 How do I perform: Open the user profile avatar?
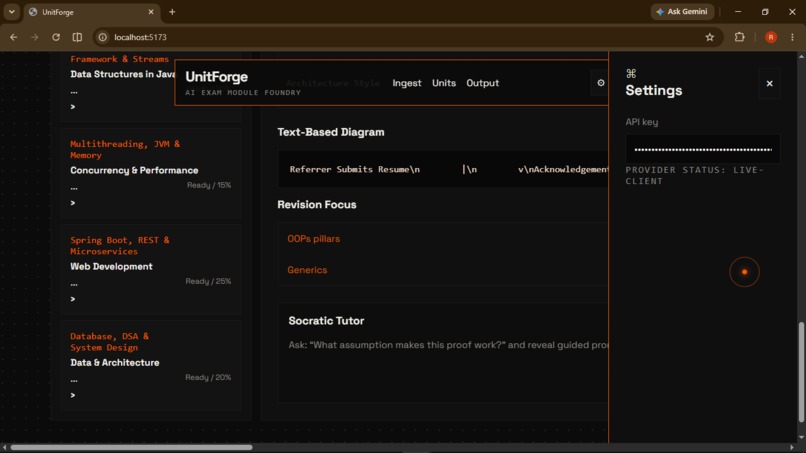pos(771,37)
